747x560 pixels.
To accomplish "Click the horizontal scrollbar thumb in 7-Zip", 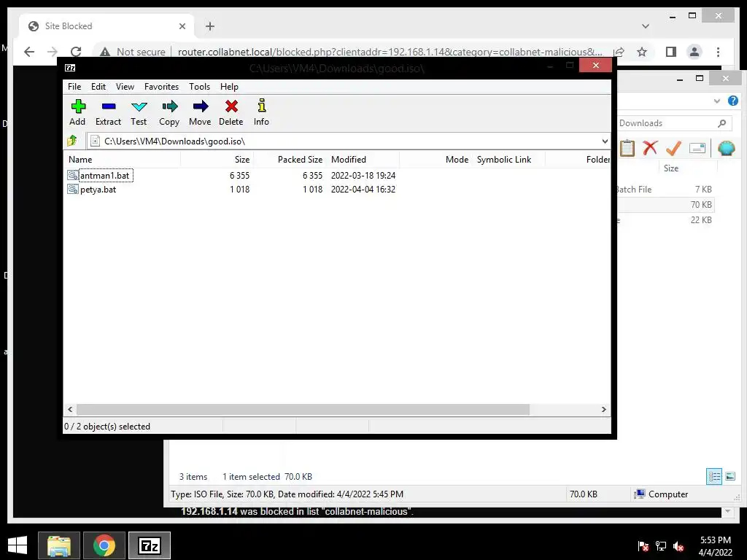I will point(303,410).
